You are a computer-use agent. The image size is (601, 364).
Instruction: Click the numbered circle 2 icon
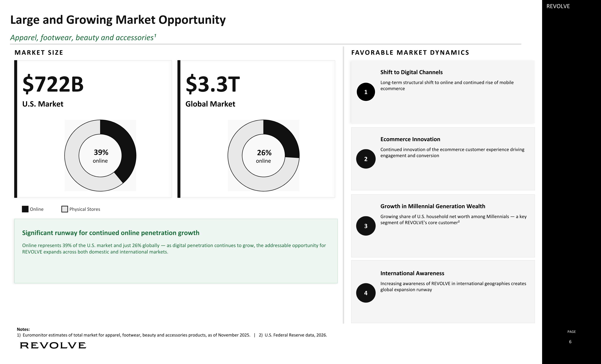point(366,159)
